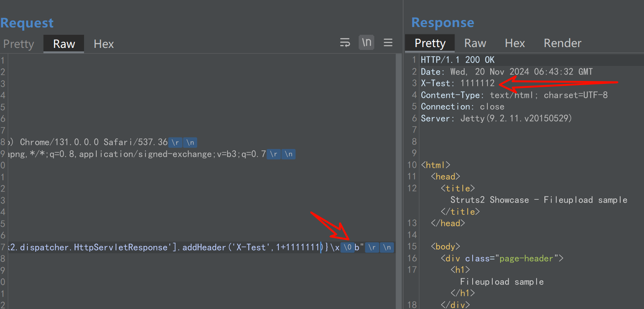
Task: Click the opening <head> tag in response
Action: click(445, 176)
